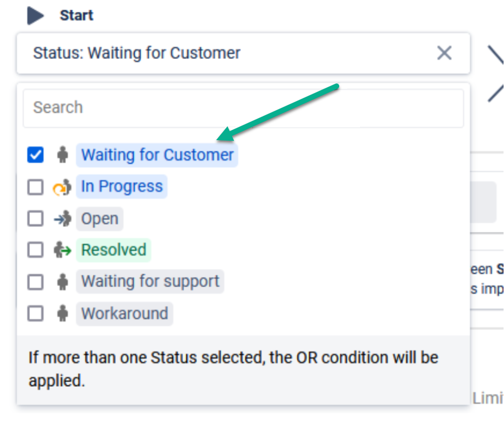Click the person icon next to Workaround
Screen dimensions: 504x423
[x=62, y=313]
